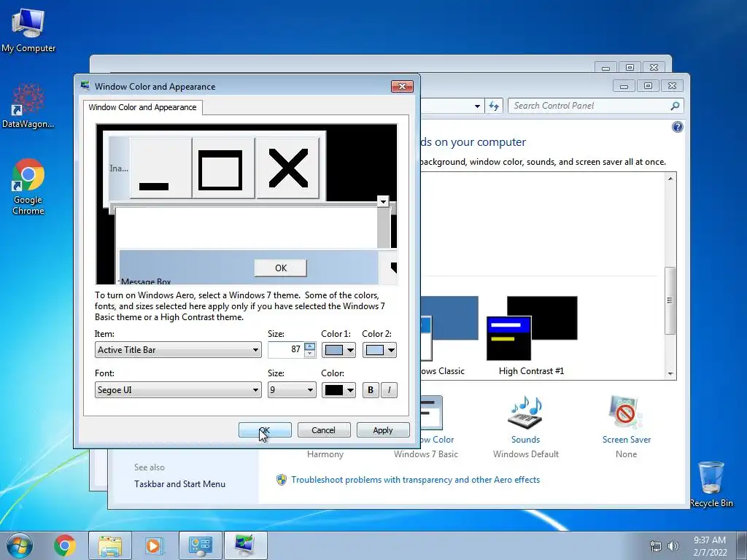The image size is (747, 560).
Task: Select the High Contrast #1 theme
Action: [532, 335]
